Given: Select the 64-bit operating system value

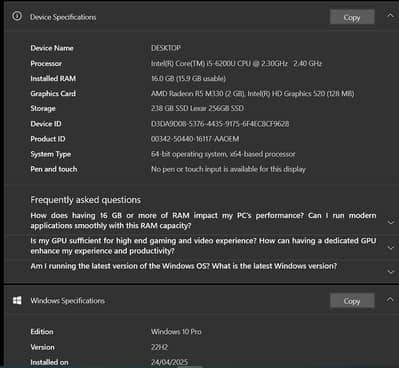Looking at the screenshot, I should pyautogui.click(x=223, y=154).
